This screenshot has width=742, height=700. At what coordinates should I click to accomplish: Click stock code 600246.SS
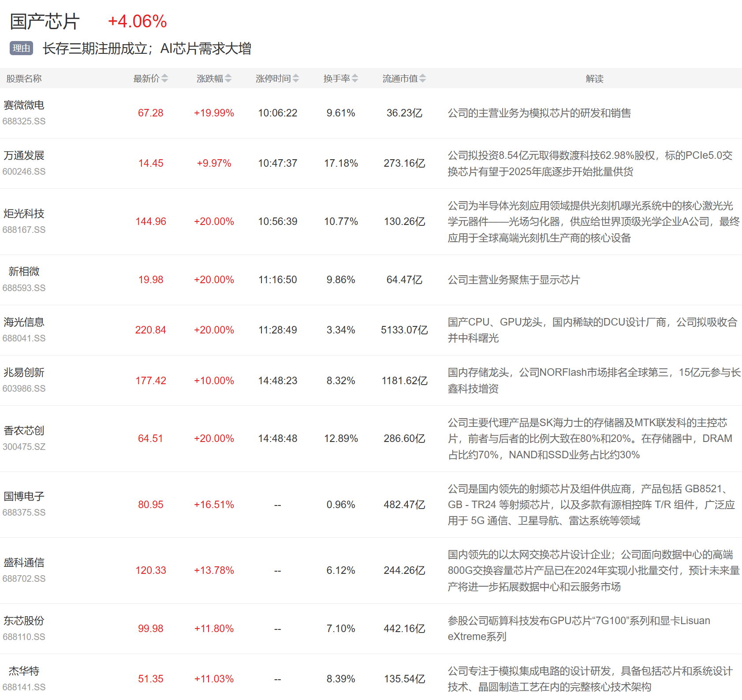pyautogui.click(x=24, y=172)
